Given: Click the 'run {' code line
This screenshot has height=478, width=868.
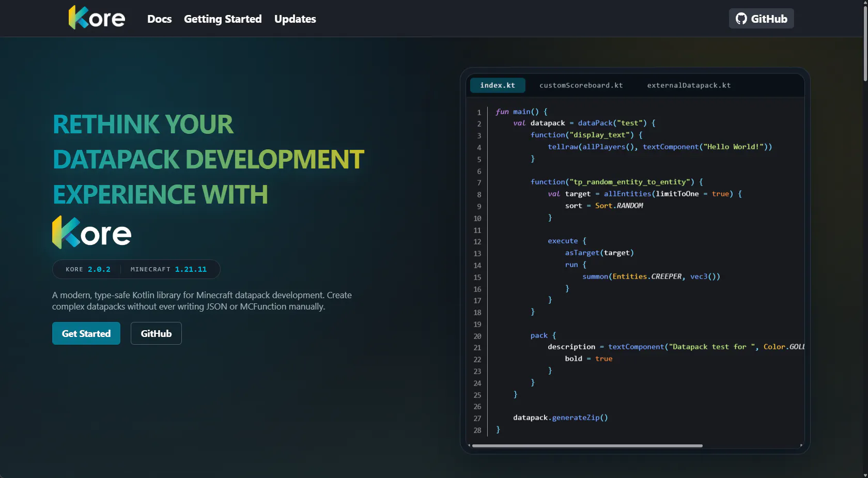Looking at the screenshot, I should (576, 265).
